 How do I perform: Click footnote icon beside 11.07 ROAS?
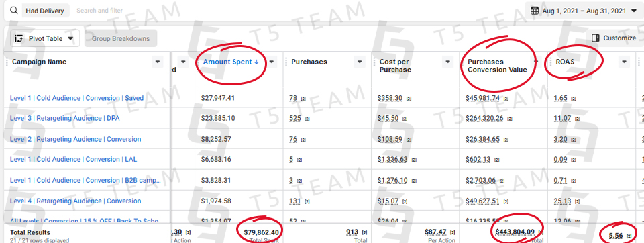coord(578,119)
